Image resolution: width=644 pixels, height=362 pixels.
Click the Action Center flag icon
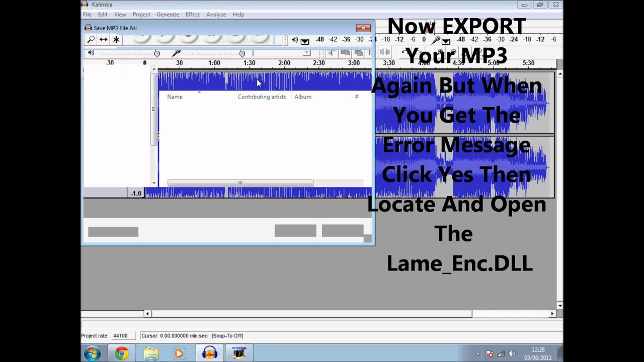490,354
